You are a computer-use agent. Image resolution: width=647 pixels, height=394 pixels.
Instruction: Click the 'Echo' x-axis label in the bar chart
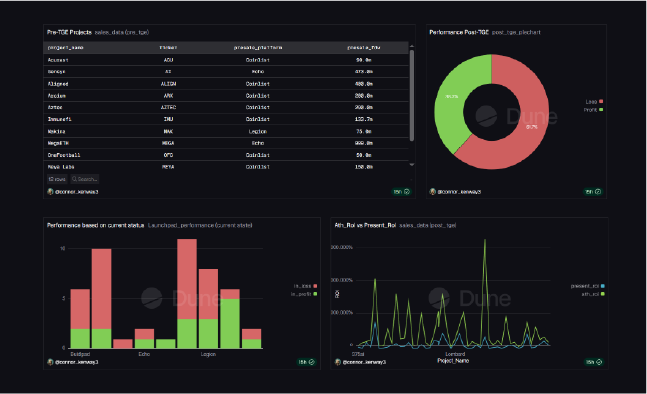point(144,354)
